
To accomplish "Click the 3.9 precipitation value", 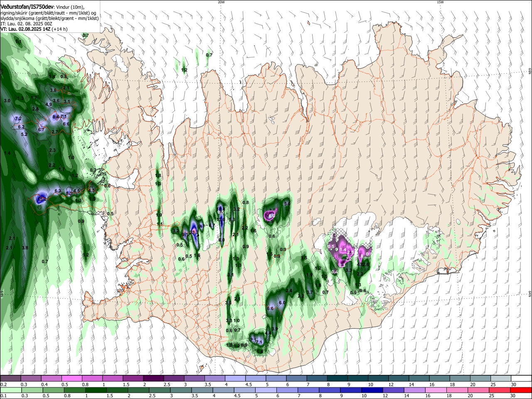I will [274, 329].
